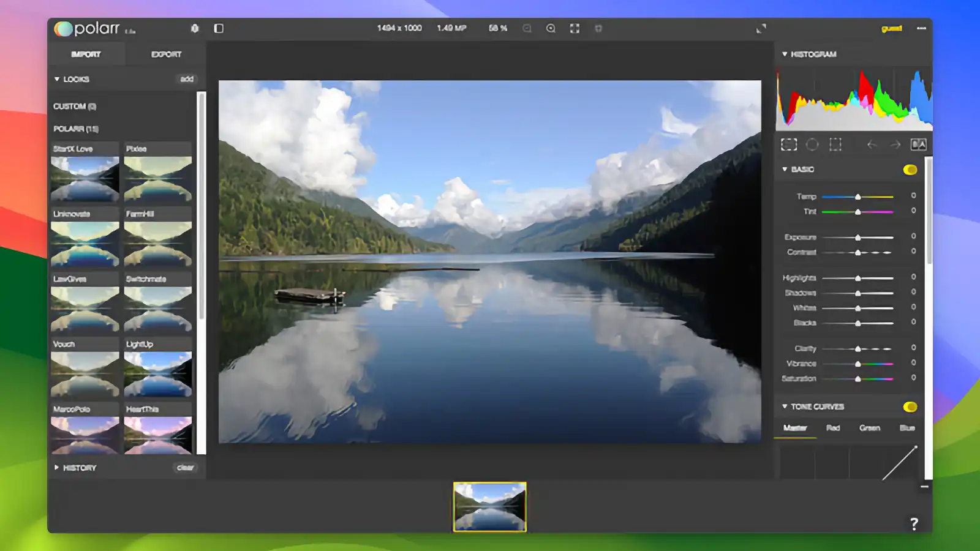Toggle the left sidebar panel icon
Viewport: 980px width, 551px height.
click(x=219, y=28)
